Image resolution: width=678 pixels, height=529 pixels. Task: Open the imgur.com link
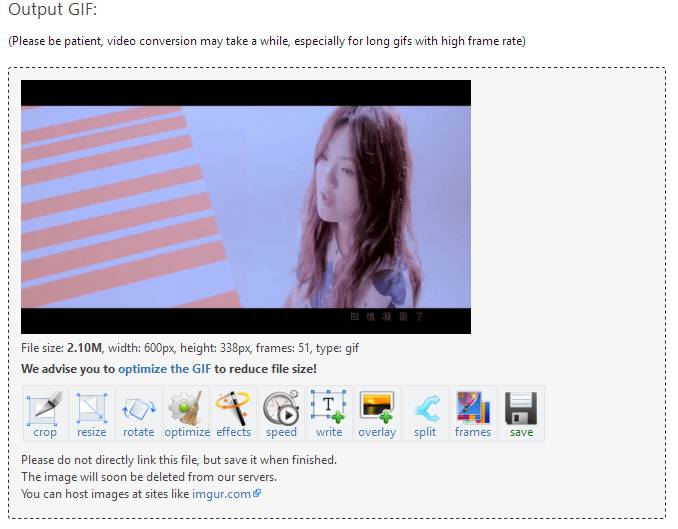point(226,494)
